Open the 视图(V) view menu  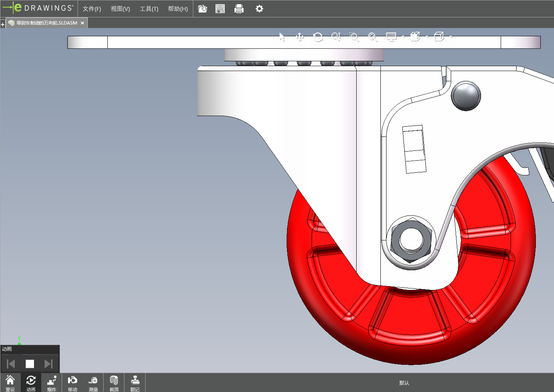[x=120, y=9]
